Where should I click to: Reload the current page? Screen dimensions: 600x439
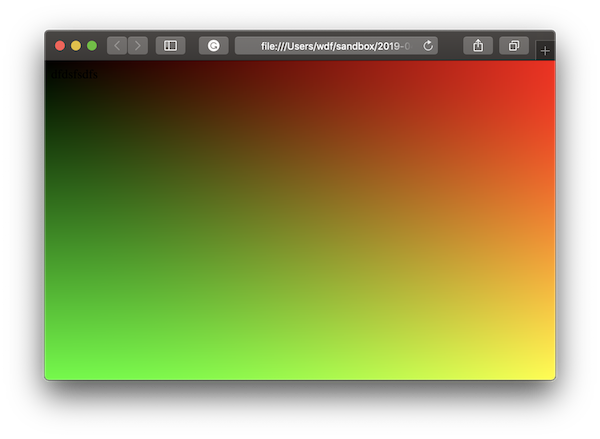(428, 46)
